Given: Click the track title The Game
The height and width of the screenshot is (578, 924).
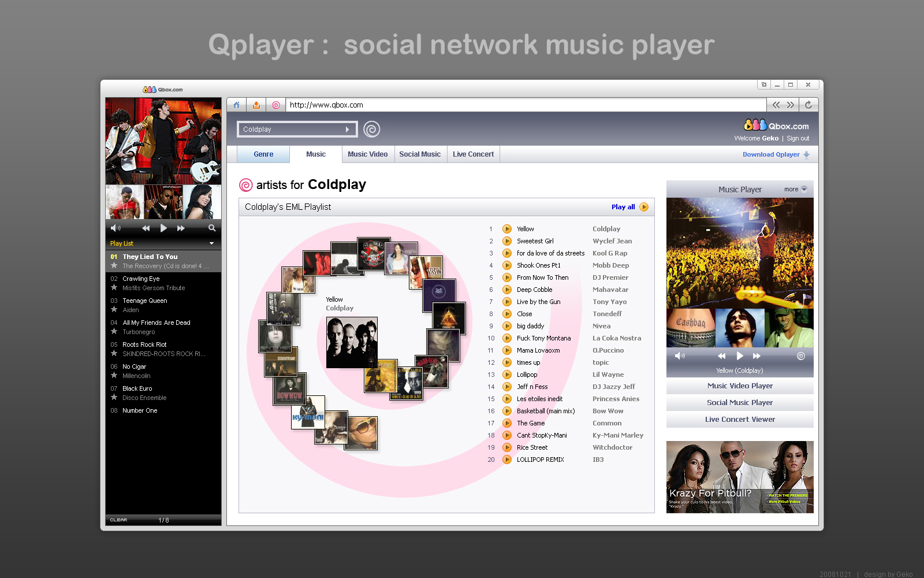Looking at the screenshot, I should coord(531,423).
